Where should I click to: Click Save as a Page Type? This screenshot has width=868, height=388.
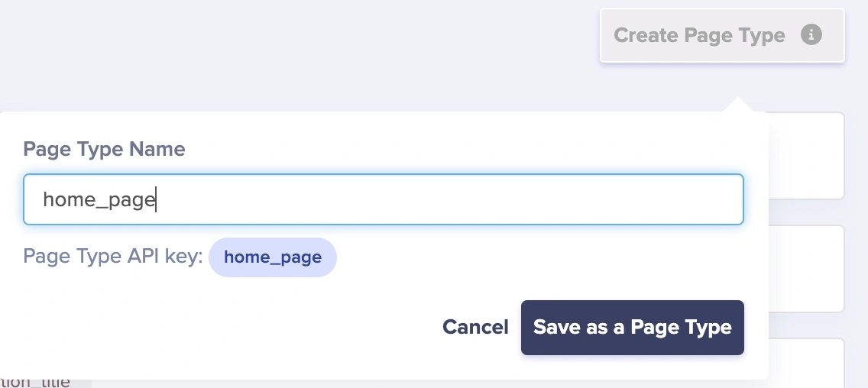(x=632, y=328)
